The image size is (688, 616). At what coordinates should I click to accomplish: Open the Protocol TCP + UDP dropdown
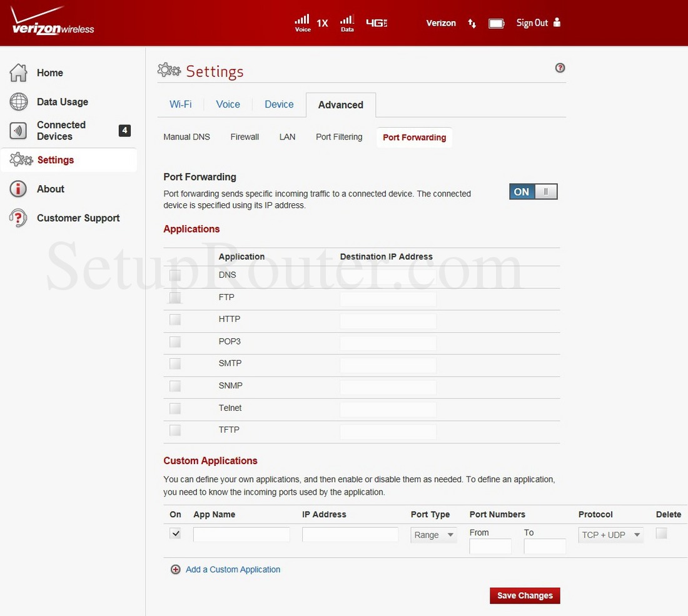coord(611,535)
